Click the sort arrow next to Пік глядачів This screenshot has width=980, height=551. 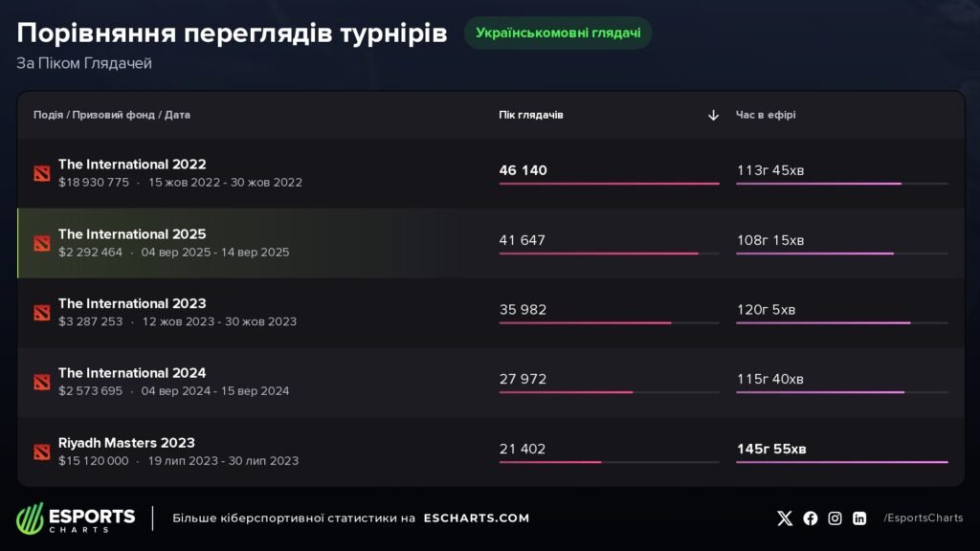point(713,115)
